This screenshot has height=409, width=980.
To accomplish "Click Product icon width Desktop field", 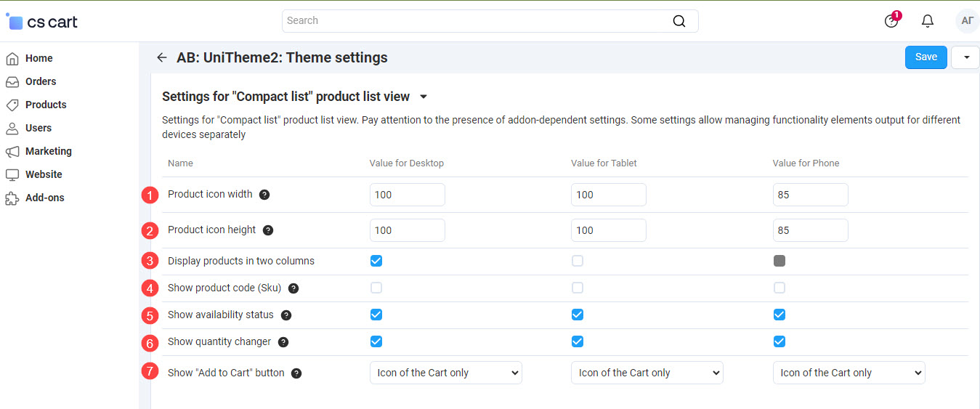I will pos(408,195).
